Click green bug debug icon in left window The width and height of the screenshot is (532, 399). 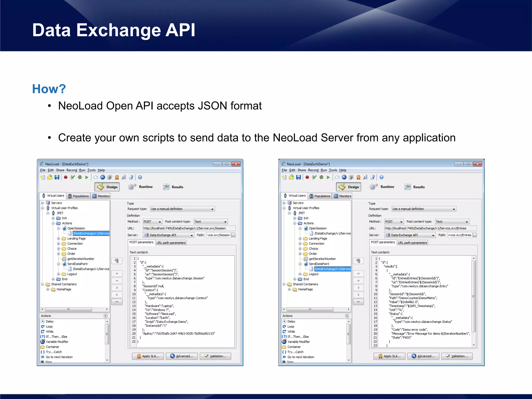tap(80, 177)
